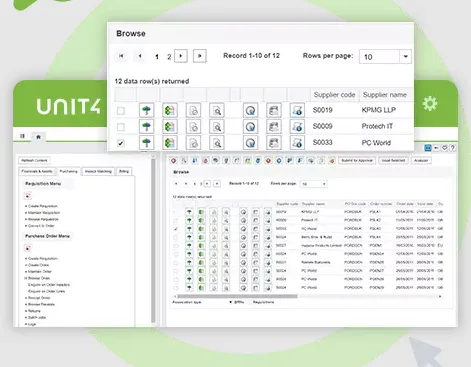The height and width of the screenshot is (367, 471).
Task: Click the Logs menu entry
Action: (x=32, y=324)
